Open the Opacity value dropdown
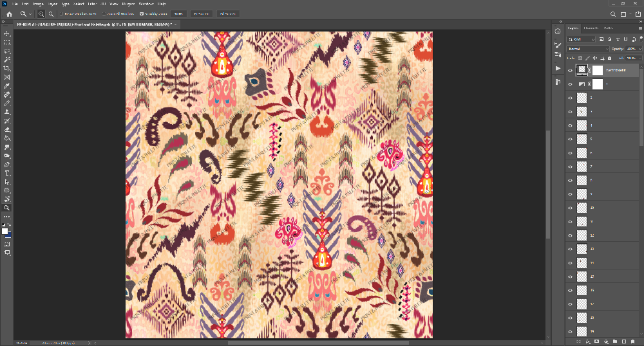The image size is (644, 346). pyautogui.click(x=640, y=49)
